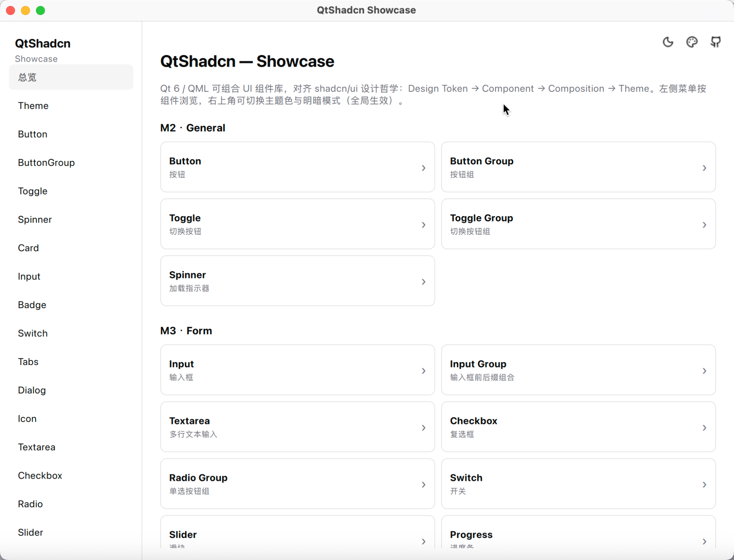This screenshot has width=734, height=560.
Task: Open Button page in the sidebar
Action: [x=71, y=134]
